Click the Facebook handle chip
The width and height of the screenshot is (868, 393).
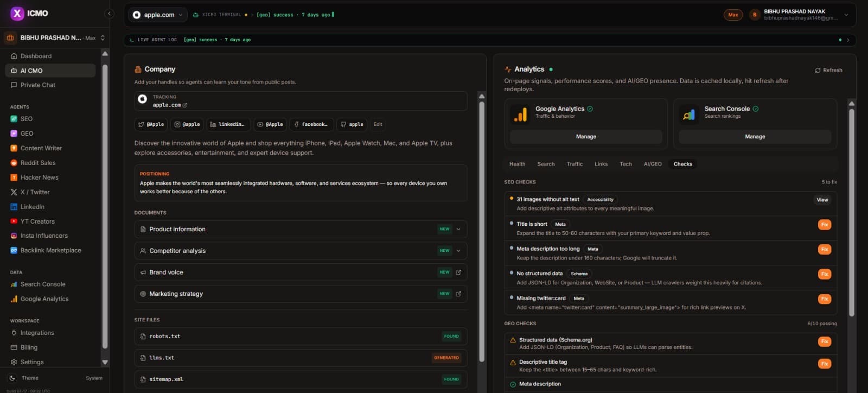coord(311,124)
